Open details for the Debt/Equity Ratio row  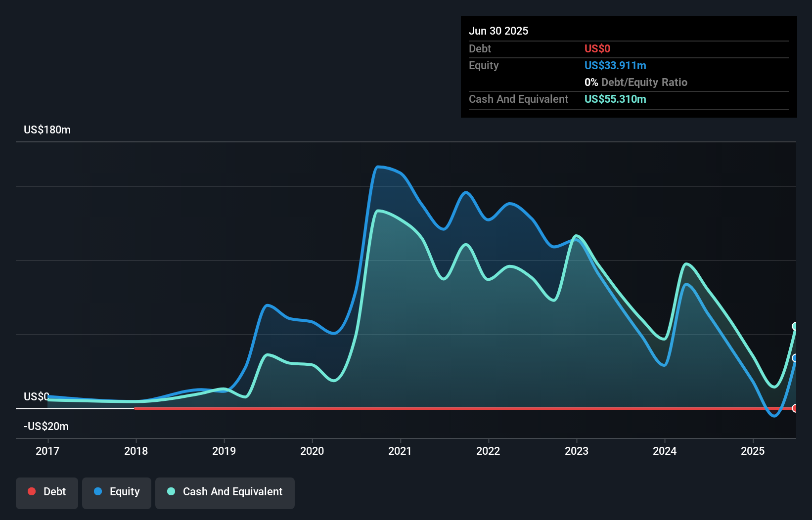(636, 82)
